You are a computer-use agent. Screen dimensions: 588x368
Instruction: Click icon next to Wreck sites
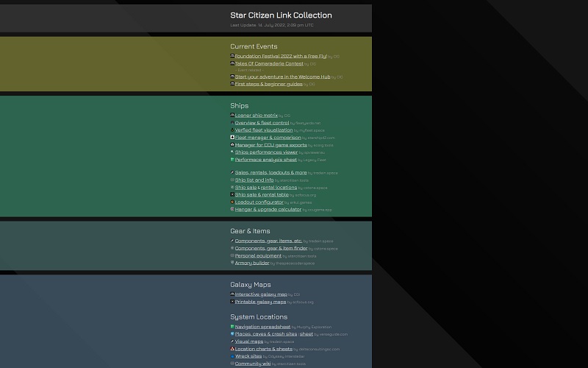(232, 356)
